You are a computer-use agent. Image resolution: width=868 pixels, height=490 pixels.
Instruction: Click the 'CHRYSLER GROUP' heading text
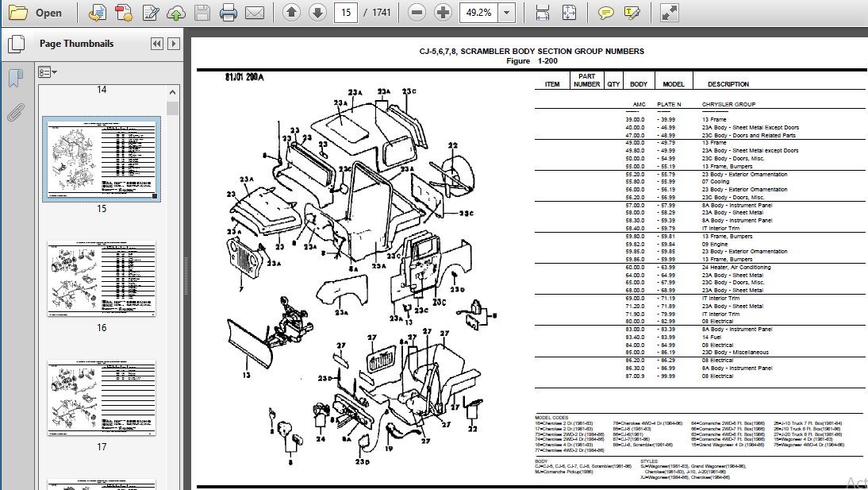pos(728,104)
